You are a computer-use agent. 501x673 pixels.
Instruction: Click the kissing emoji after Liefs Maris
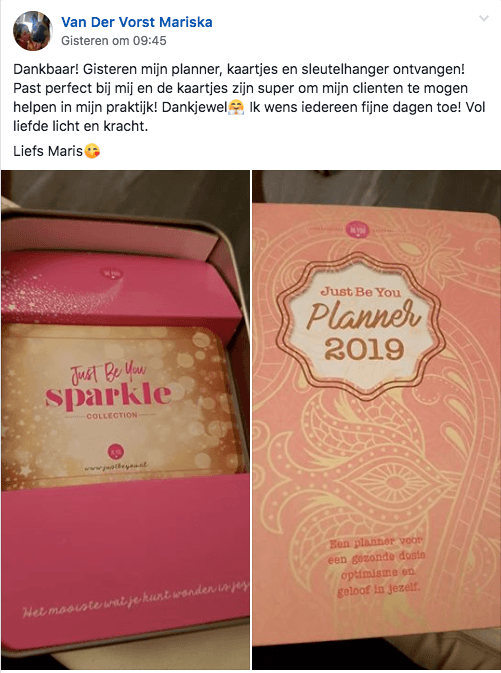pyautogui.click(x=92, y=151)
